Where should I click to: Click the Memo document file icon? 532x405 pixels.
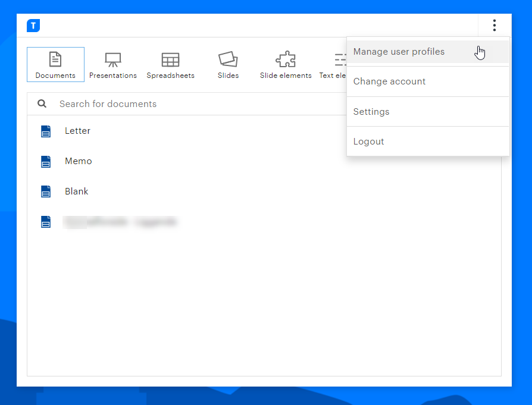(46, 161)
